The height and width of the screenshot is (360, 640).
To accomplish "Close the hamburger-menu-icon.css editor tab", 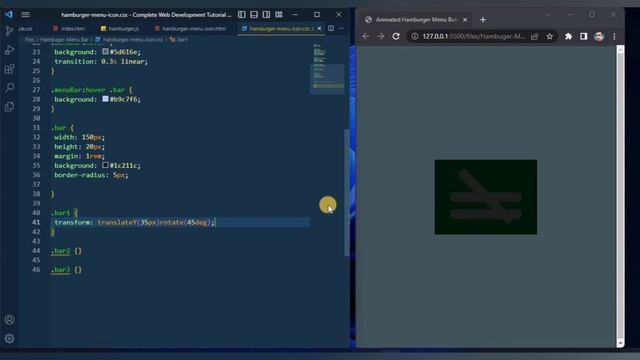I will (320, 29).
